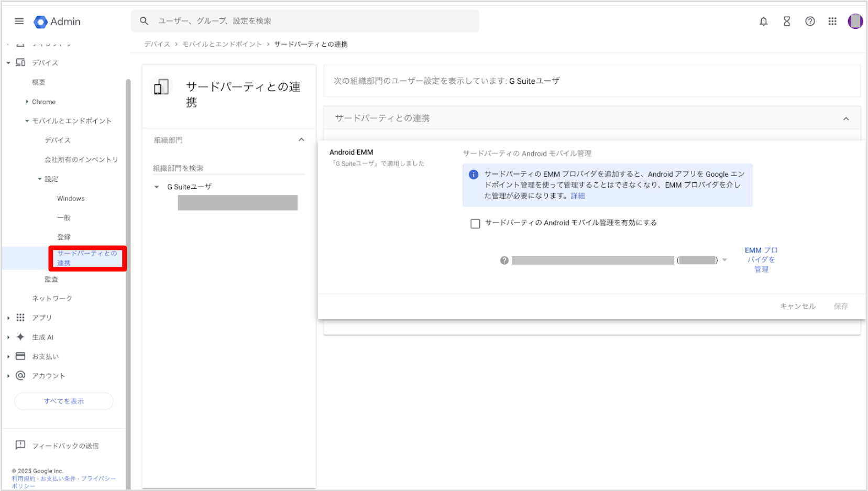This screenshot has width=868, height=491.
Task: Click the すべてを表示 button
Action: (x=64, y=401)
